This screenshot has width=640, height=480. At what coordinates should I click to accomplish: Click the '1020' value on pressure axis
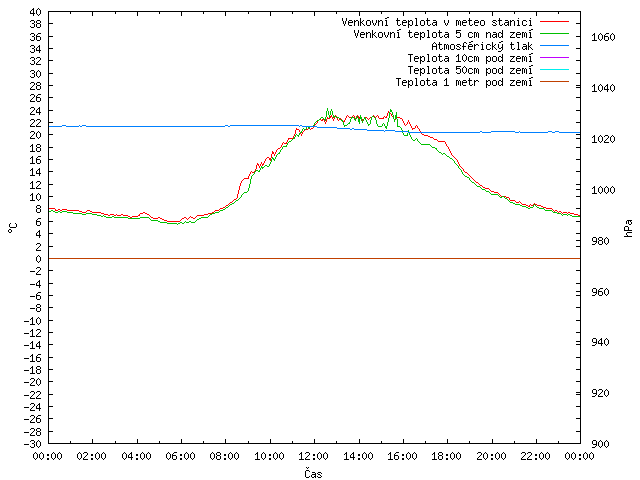[x=603, y=140]
